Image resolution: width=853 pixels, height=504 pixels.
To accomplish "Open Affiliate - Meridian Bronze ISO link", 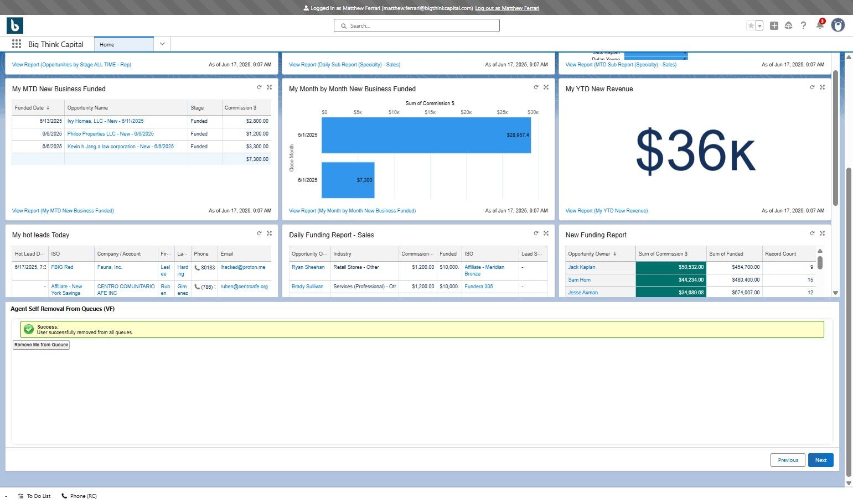I will 484,271.
